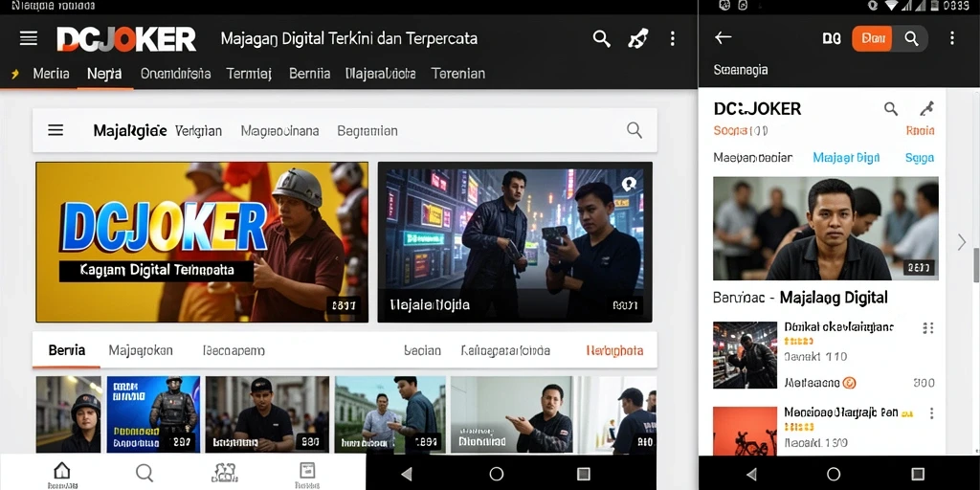
Task: Open the three-dot menu in the right phone header
Action: (952, 38)
